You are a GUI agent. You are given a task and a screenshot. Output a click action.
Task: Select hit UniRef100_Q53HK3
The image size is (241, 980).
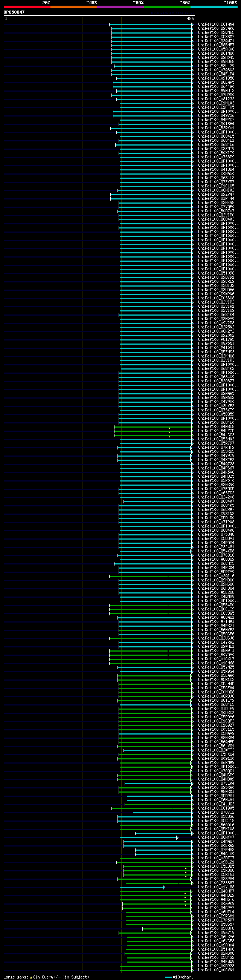(x=216, y=439)
